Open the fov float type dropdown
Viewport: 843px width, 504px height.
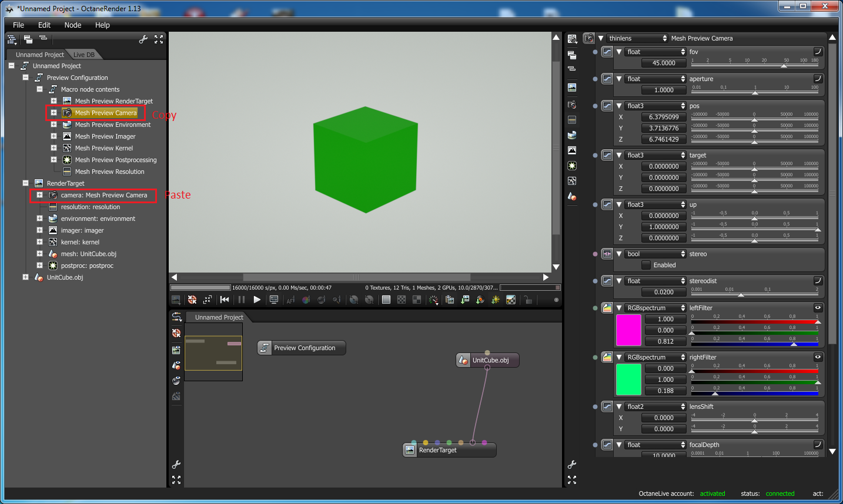(x=655, y=52)
